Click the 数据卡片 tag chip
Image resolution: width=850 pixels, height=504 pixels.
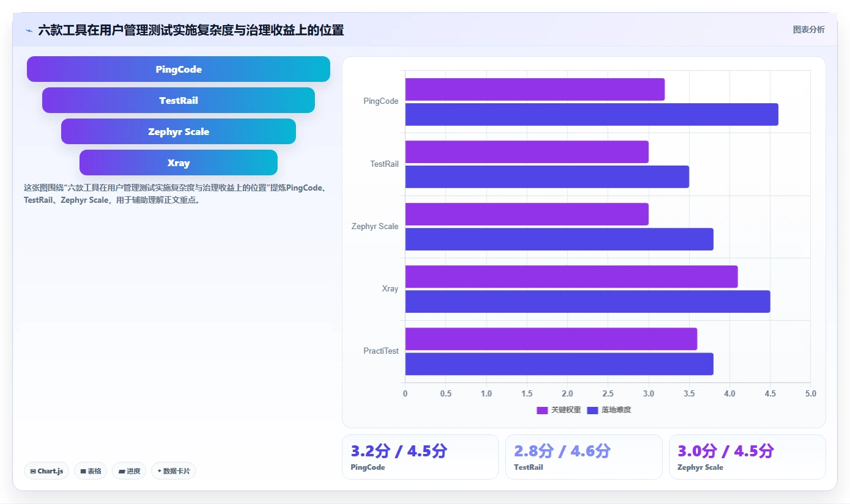(x=174, y=471)
